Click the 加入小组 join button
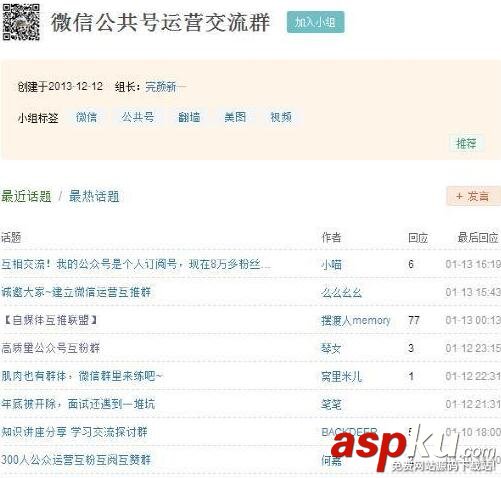Image resolution: width=501 pixels, height=478 pixels. click(315, 22)
